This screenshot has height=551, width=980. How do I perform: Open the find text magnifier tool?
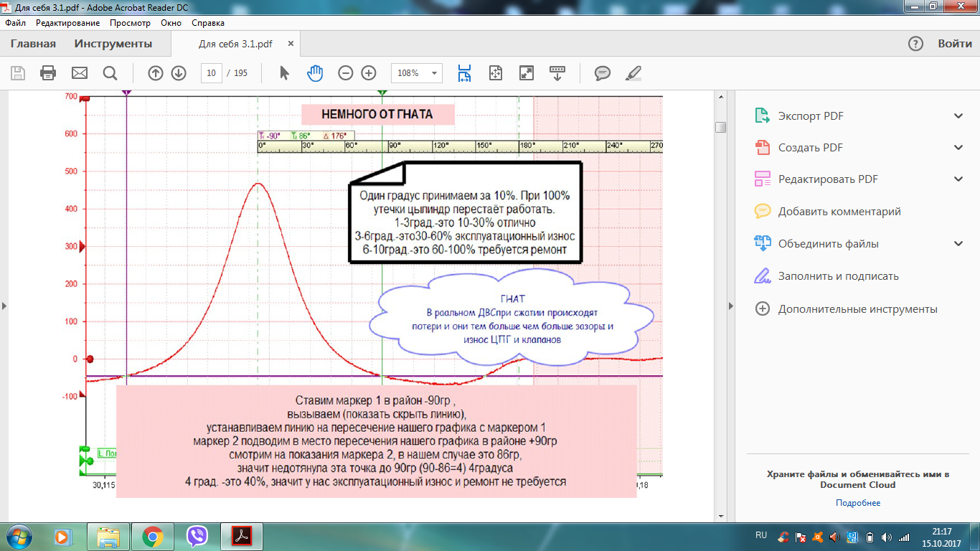click(110, 72)
